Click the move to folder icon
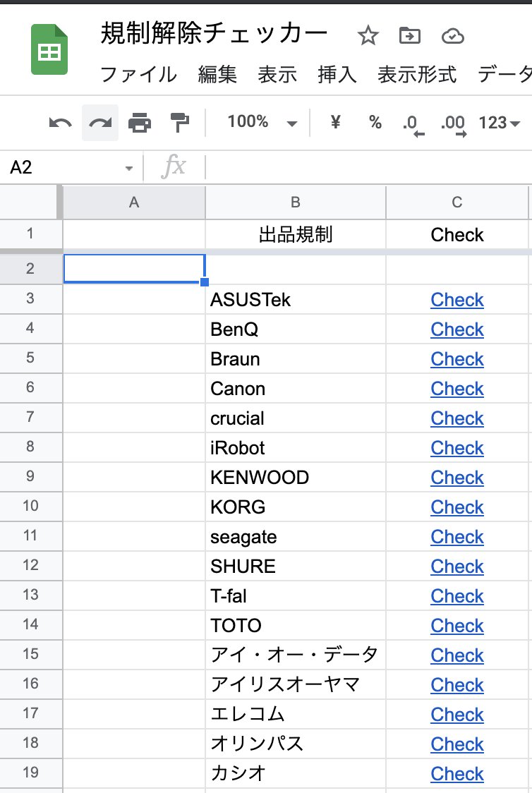 point(410,36)
